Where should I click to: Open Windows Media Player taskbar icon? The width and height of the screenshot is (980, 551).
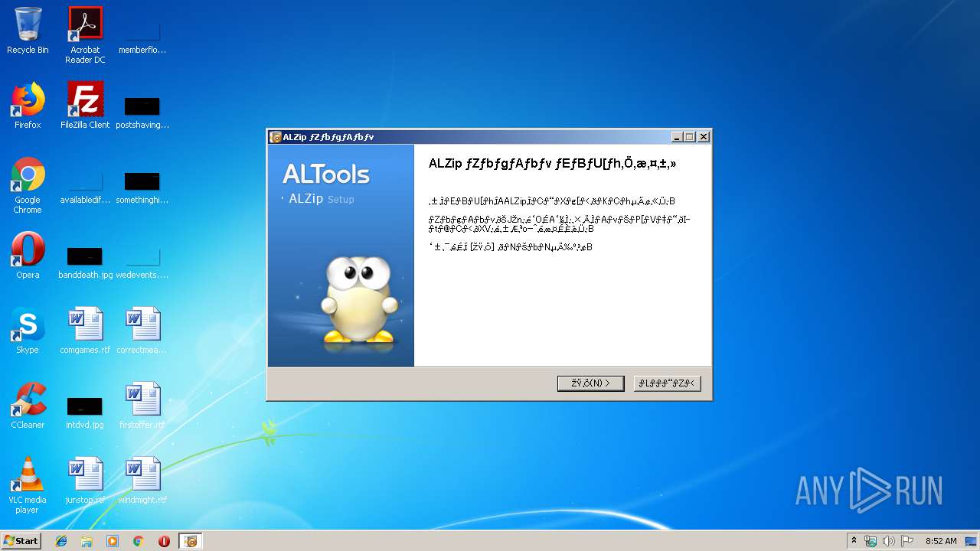tap(113, 541)
